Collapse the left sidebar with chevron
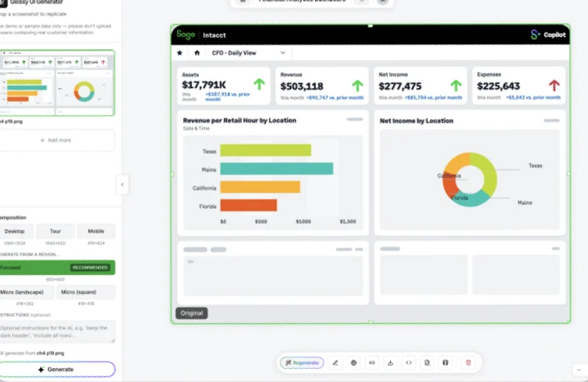 tap(122, 184)
